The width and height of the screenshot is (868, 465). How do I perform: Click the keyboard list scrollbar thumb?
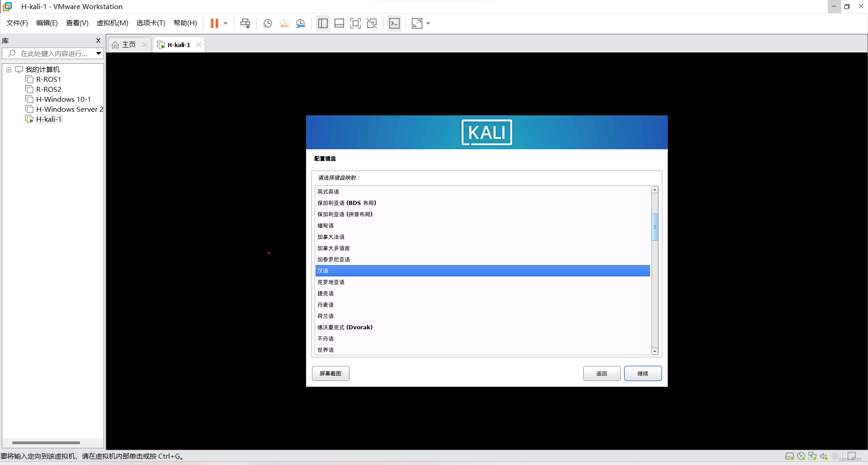655,227
